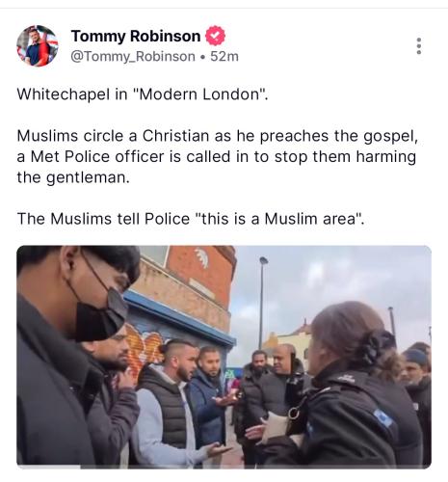The height and width of the screenshot is (482, 448).
Task: Open the three-dot post options menu
Action: coord(419,46)
